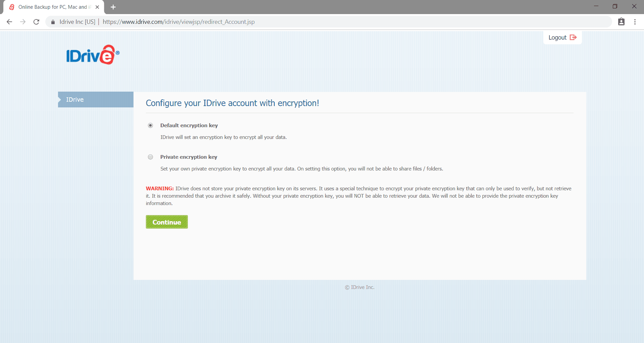Click the Continue button
644x343 pixels.
[x=167, y=222]
